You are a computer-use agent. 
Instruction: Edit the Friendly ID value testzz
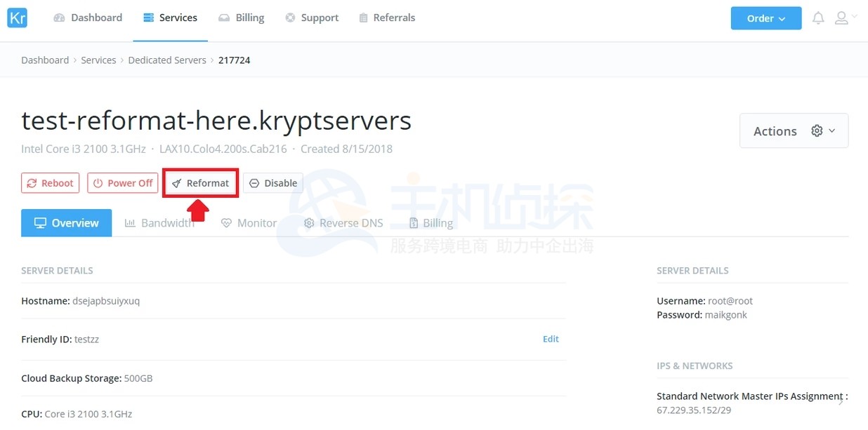point(551,339)
